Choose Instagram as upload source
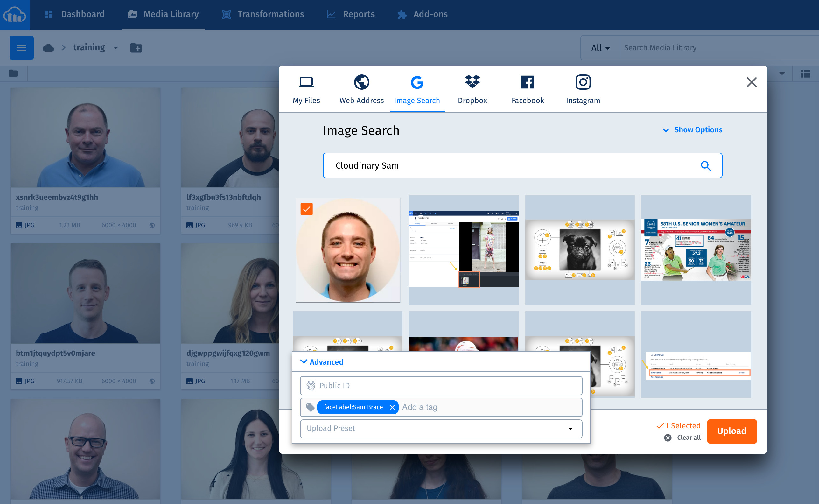This screenshot has width=819, height=504. coord(583,89)
